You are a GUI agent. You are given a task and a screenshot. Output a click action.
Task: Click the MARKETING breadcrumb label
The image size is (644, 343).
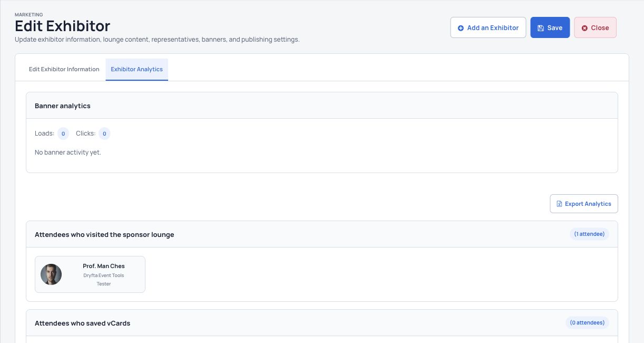pos(29,15)
